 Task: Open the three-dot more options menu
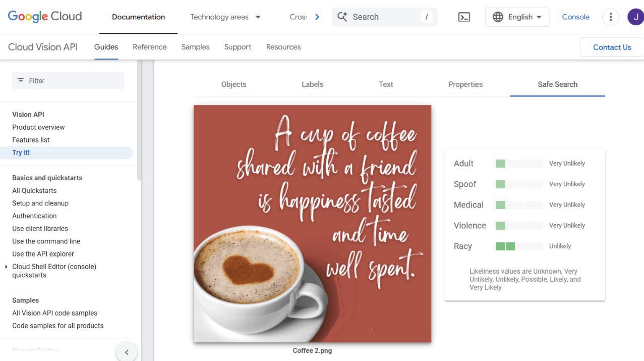(x=610, y=17)
